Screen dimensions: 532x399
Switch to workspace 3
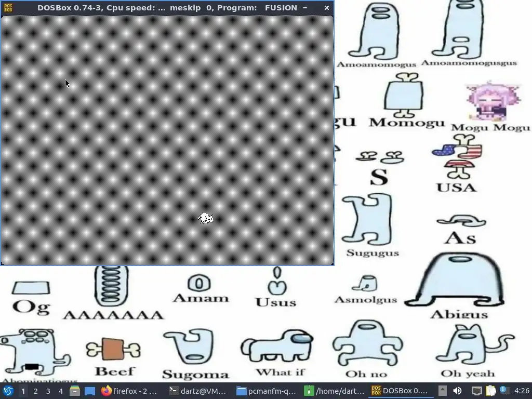pyautogui.click(x=48, y=391)
